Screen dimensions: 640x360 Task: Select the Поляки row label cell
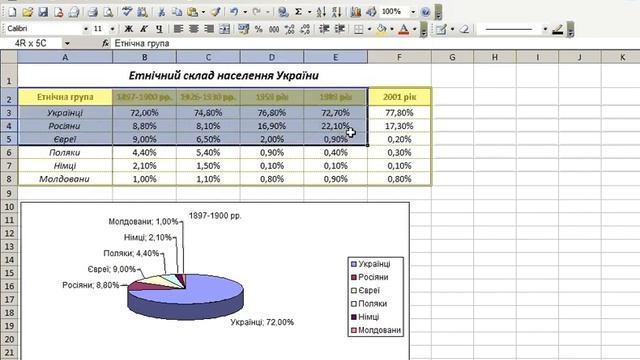tap(65, 152)
